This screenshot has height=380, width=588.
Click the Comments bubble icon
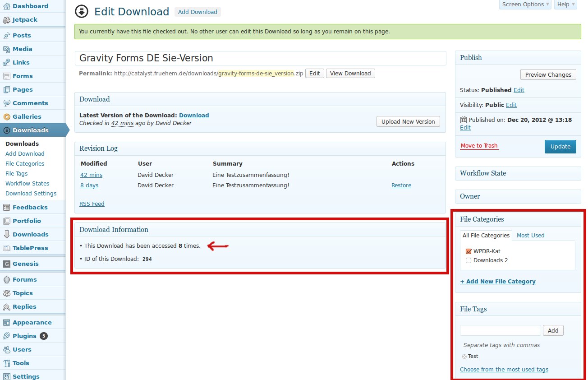7,103
